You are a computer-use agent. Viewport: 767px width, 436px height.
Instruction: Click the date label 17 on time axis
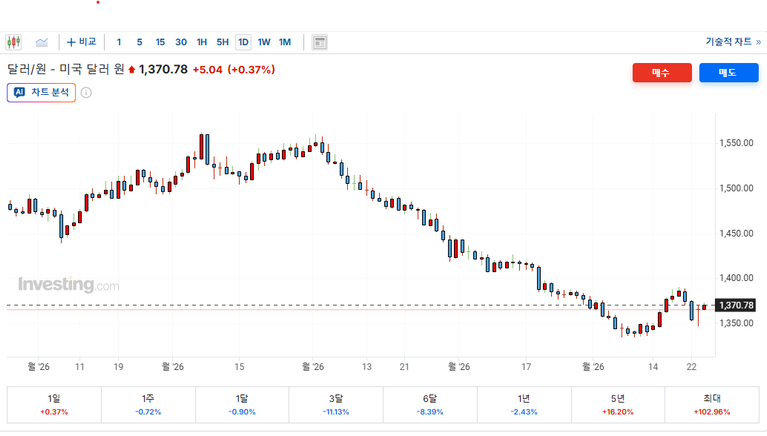[x=526, y=367]
